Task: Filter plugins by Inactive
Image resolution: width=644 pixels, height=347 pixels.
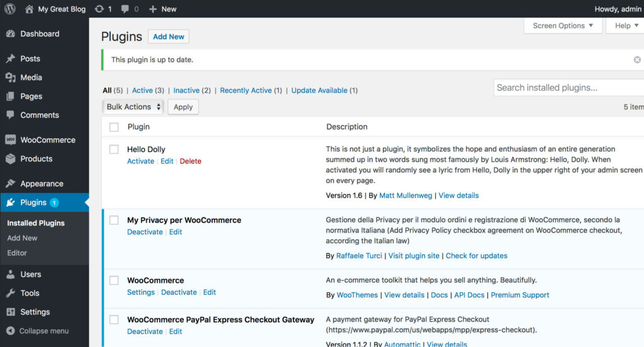Action: pos(186,91)
